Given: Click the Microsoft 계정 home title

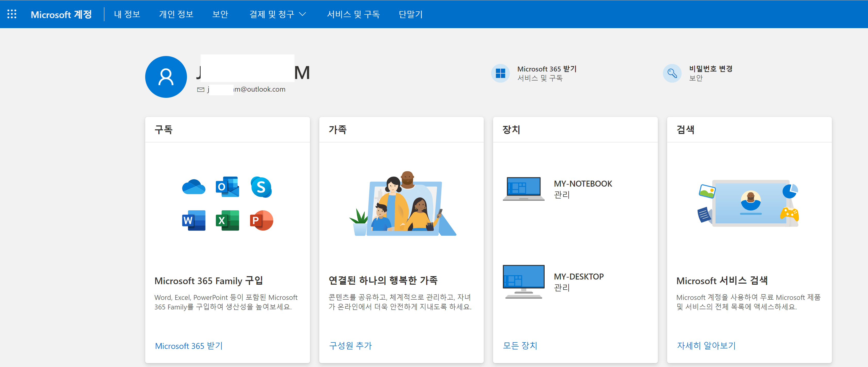Looking at the screenshot, I should pyautogui.click(x=61, y=14).
